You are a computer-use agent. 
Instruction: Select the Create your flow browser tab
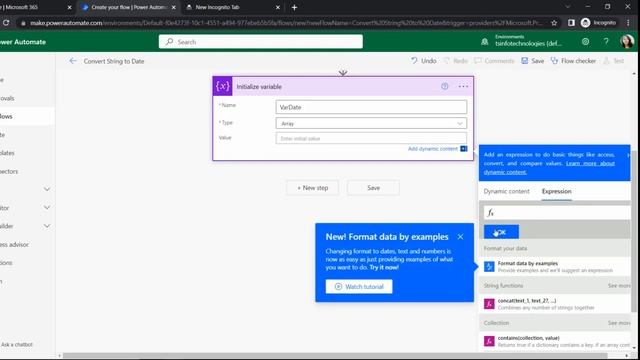click(x=129, y=7)
